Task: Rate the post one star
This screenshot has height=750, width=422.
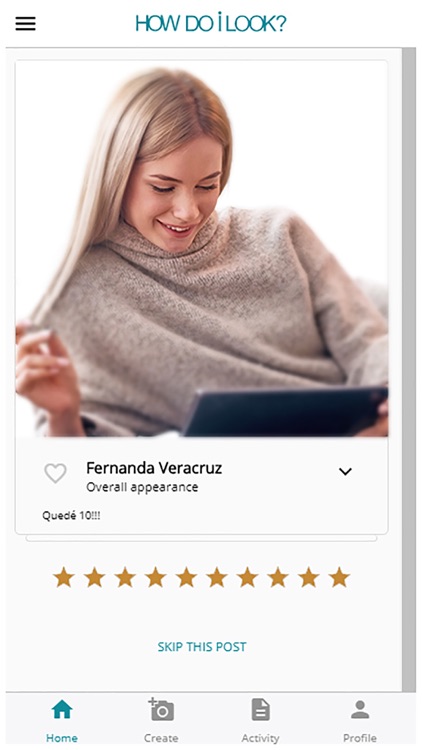Action: [64, 577]
